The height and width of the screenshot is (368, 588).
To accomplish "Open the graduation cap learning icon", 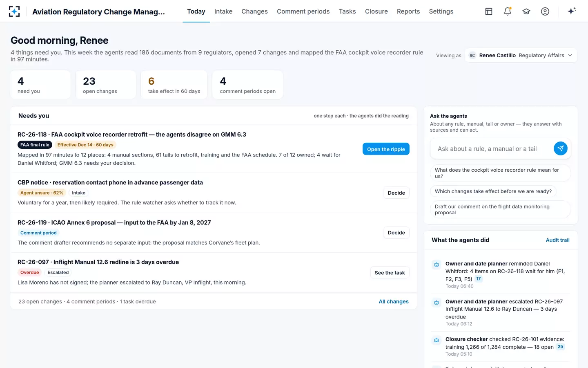I will click(526, 11).
